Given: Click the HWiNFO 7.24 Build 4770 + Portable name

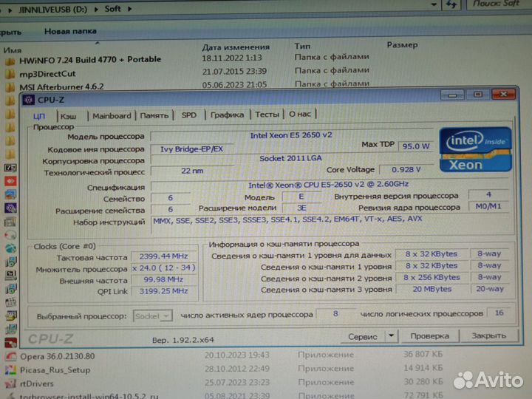Looking at the screenshot, I should pos(90,60).
